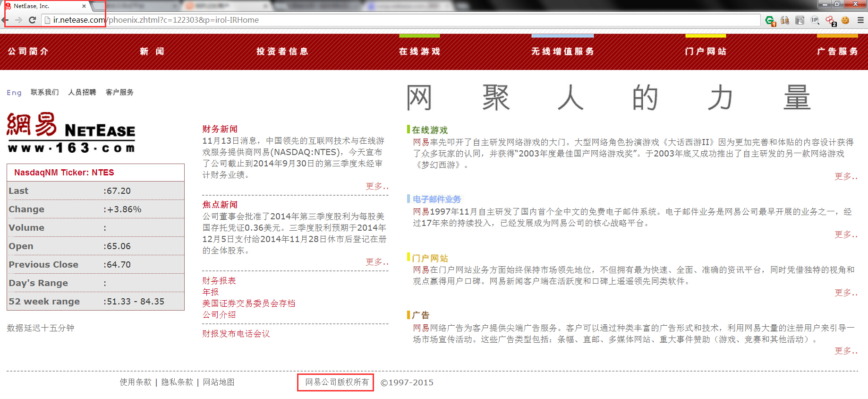Click the browser back arrow
The height and width of the screenshot is (399, 868).
tap(5, 20)
